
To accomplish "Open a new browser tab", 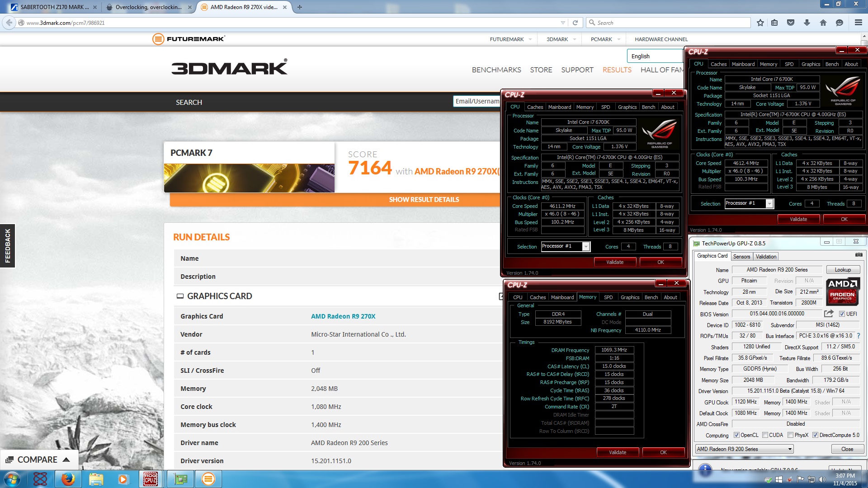I will (300, 7).
